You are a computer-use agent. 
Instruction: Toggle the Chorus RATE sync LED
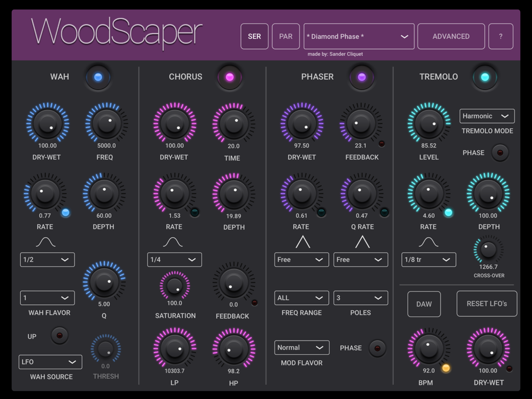pos(195,213)
